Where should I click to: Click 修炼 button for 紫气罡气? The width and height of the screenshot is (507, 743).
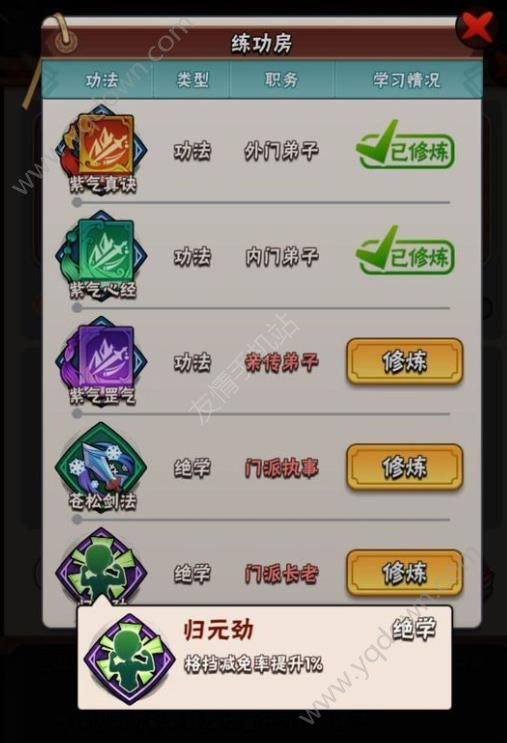tap(405, 362)
